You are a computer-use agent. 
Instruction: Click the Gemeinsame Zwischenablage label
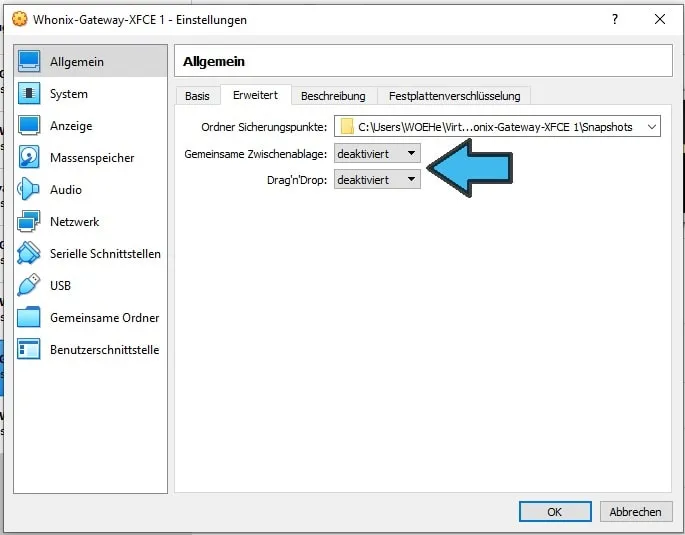coord(256,154)
